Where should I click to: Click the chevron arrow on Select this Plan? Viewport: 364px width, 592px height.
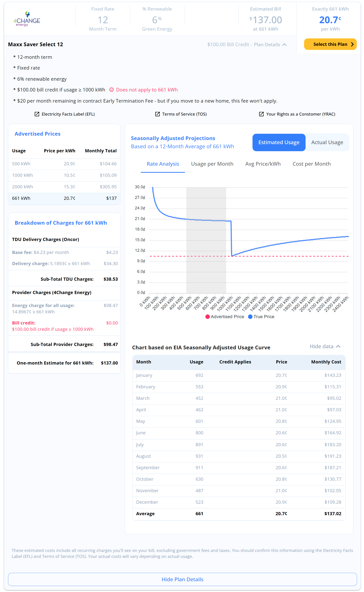352,44
